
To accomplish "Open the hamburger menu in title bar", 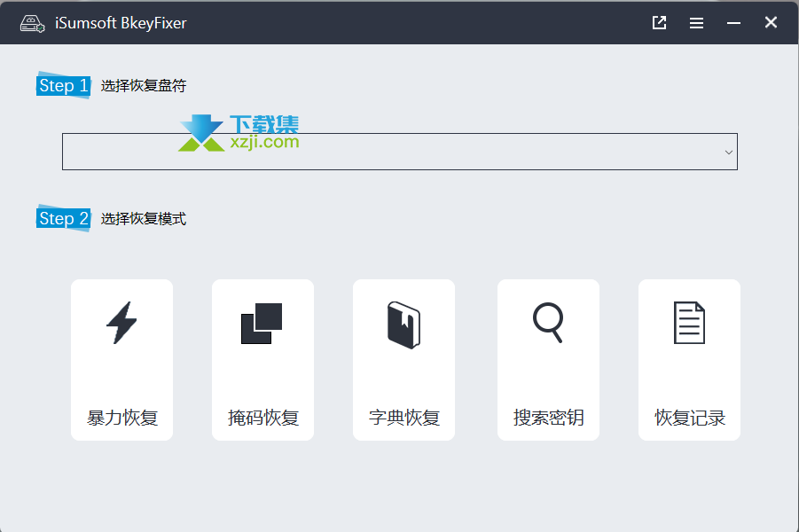I will pos(697,23).
